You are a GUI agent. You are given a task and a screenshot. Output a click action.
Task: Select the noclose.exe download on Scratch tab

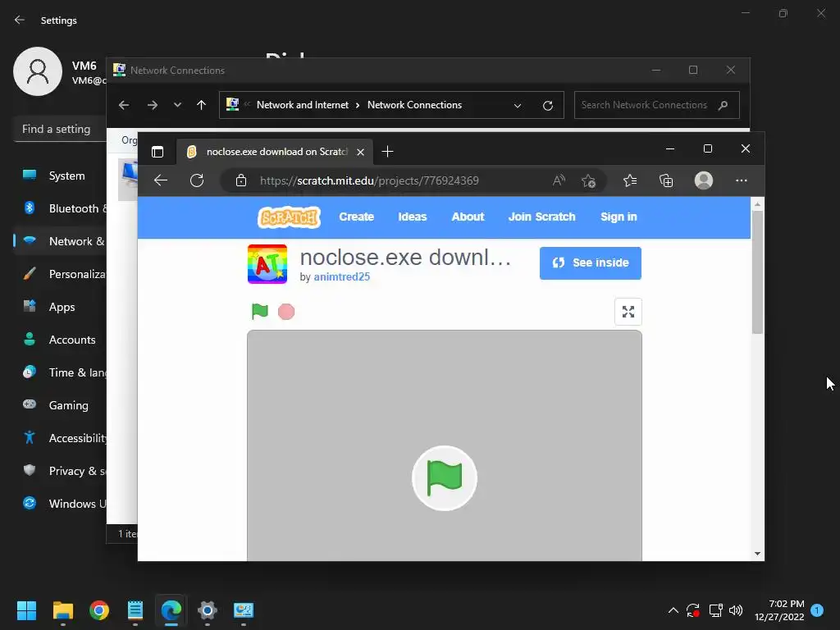coord(276,152)
